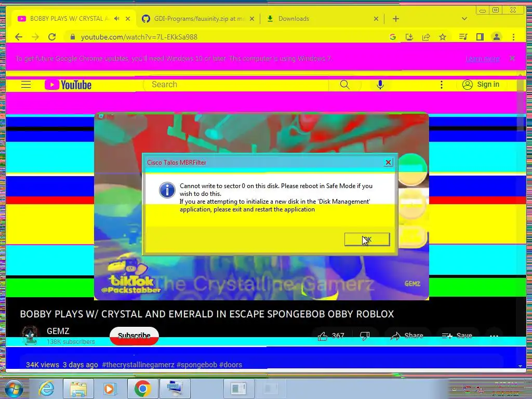Bookmark this page with the star
This screenshot has height=399, width=532.
[x=443, y=37]
